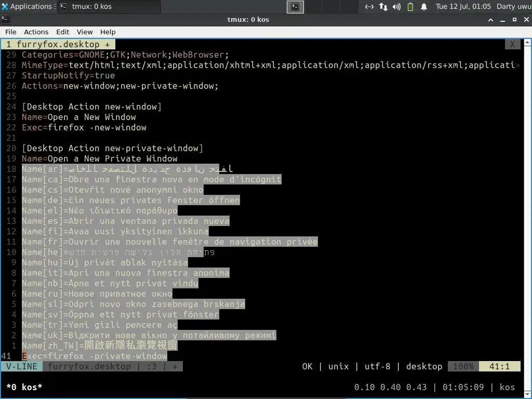Click the load average '0.10 0.40 0.43'
The height and width of the screenshot is (399, 532).
pos(391,387)
